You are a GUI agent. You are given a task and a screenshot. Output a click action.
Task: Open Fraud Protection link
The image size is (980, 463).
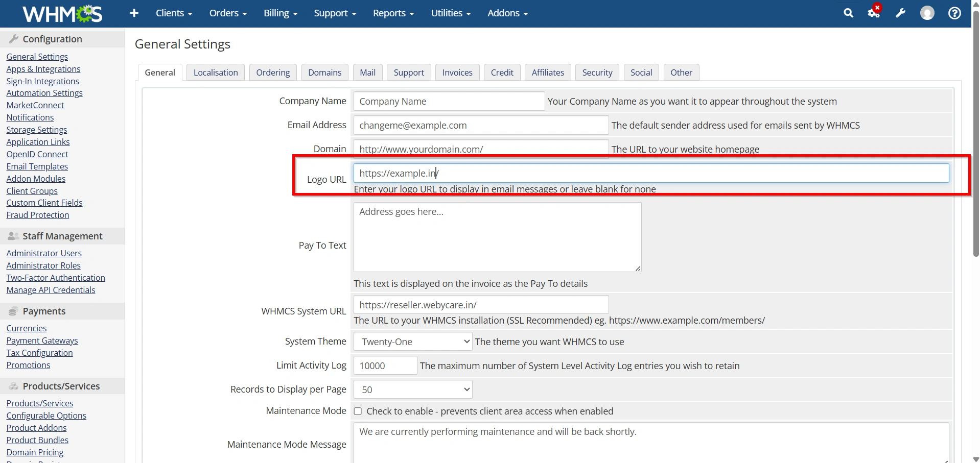pyautogui.click(x=38, y=215)
